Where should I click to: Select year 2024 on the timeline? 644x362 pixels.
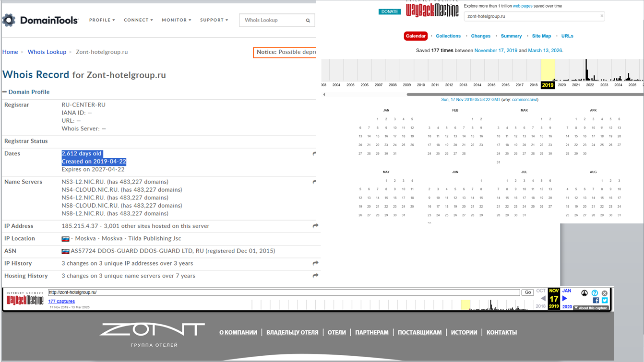coord(618,85)
